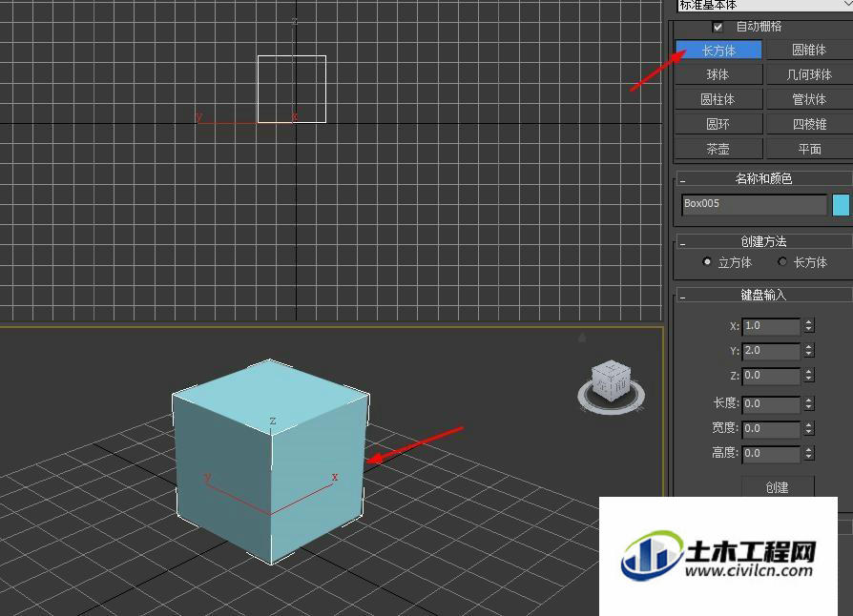The height and width of the screenshot is (616, 853).
Task: Choose the 圆锥体 primitive button
Action: pyautogui.click(x=809, y=50)
